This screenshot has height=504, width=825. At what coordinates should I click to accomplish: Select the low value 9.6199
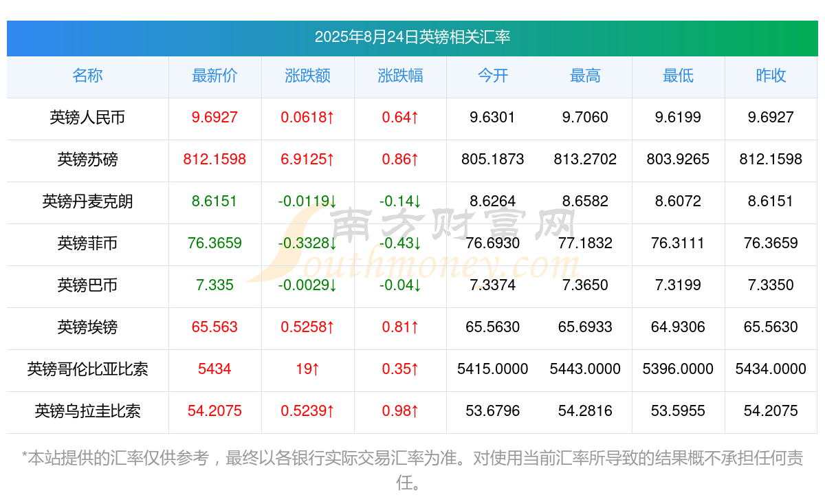click(x=678, y=118)
